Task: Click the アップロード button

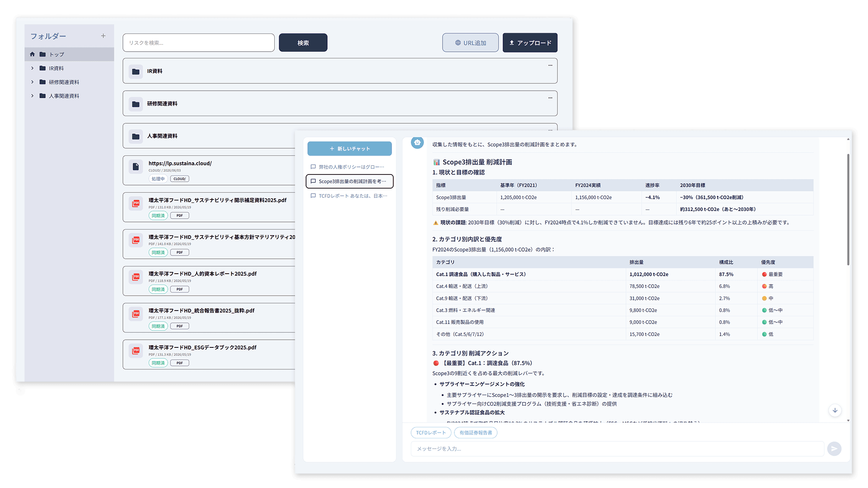Action: (530, 43)
